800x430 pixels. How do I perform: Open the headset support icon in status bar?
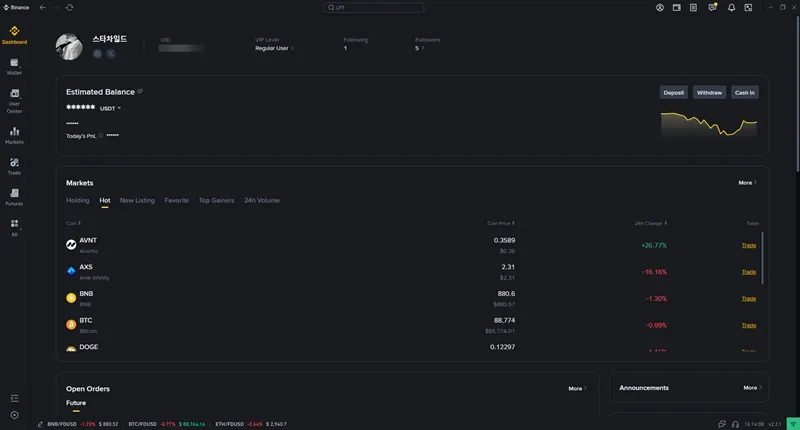(x=735, y=424)
